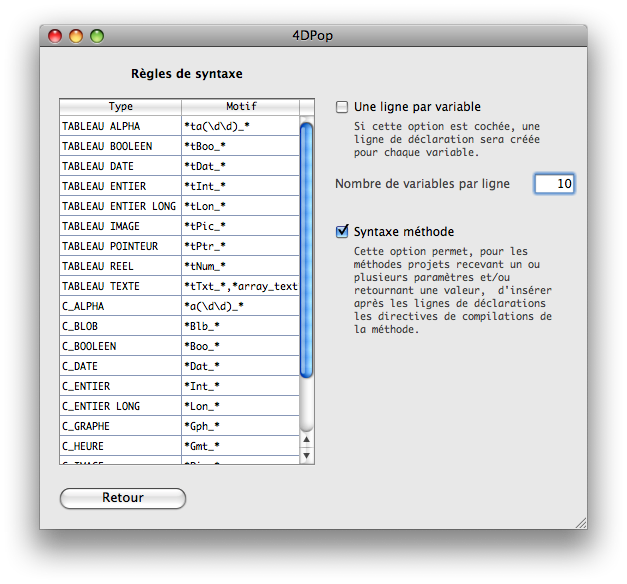Image resolution: width=627 pixels, height=584 pixels.
Task: Click the motif cell '*tPic_*'
Action: [240, 226]
